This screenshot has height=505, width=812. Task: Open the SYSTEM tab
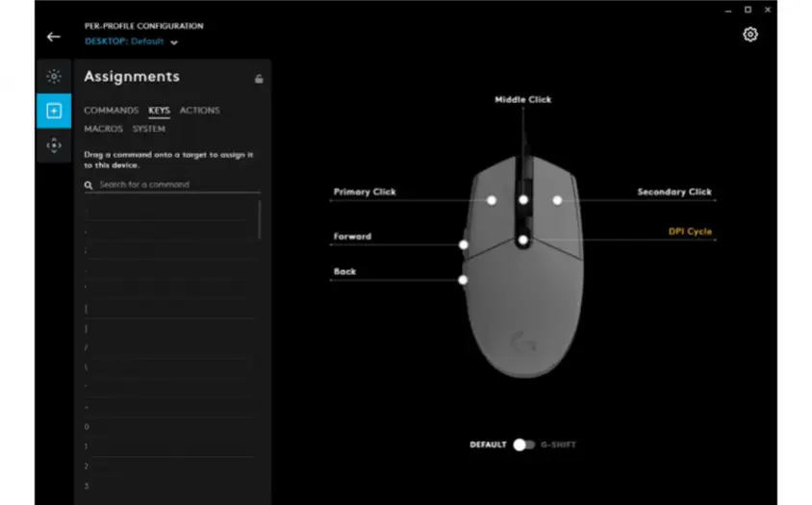[x=149, y=129]
